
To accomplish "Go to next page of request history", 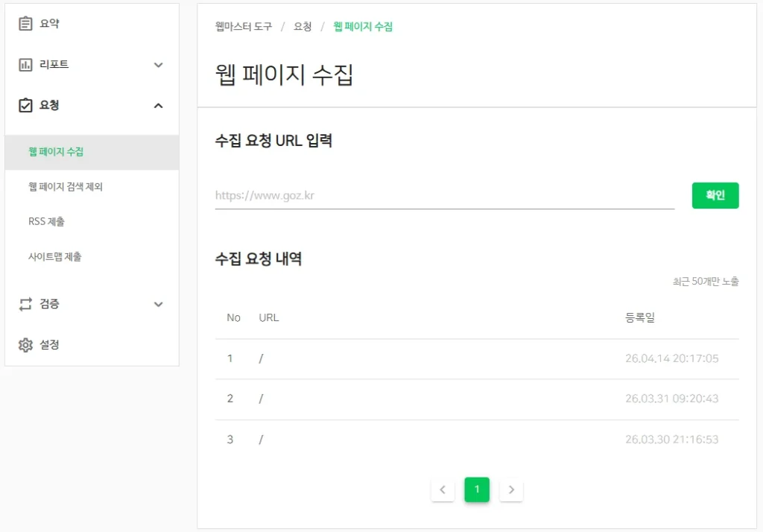I will pos(511,490).
